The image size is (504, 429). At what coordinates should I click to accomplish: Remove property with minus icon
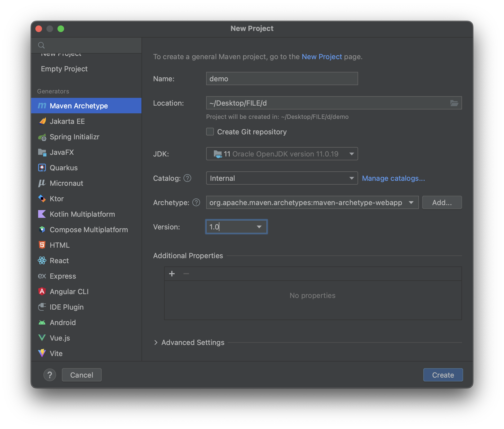(186, 274)
